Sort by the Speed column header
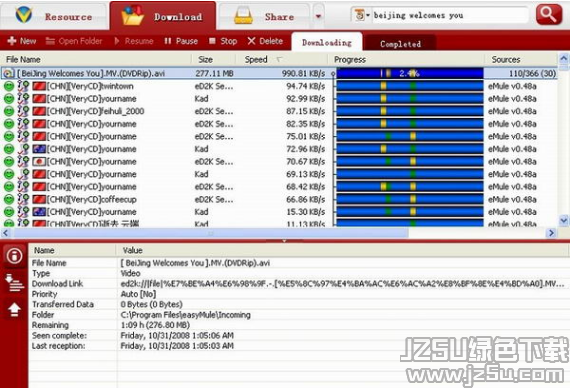570x388 pixels. [x=256, y=59]
